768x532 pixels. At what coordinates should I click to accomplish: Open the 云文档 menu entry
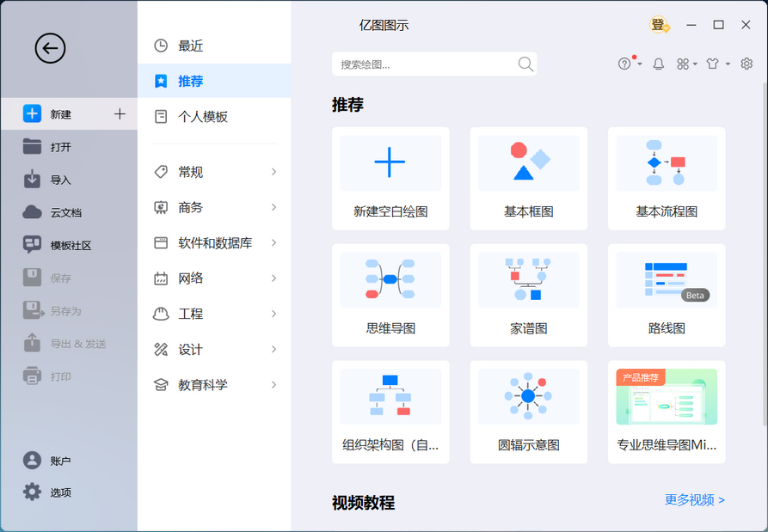[69, 212]
